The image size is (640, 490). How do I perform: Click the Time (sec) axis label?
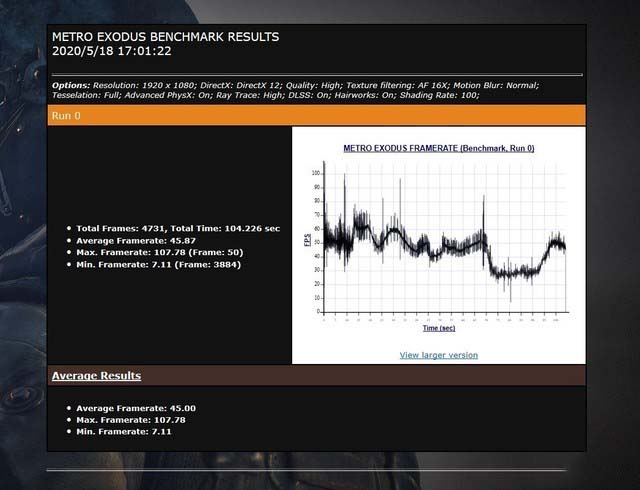439,328
